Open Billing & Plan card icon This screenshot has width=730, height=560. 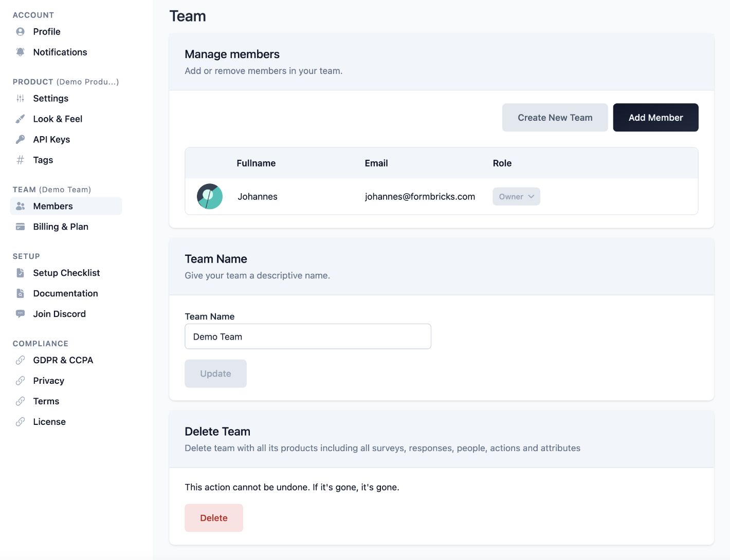20,227
